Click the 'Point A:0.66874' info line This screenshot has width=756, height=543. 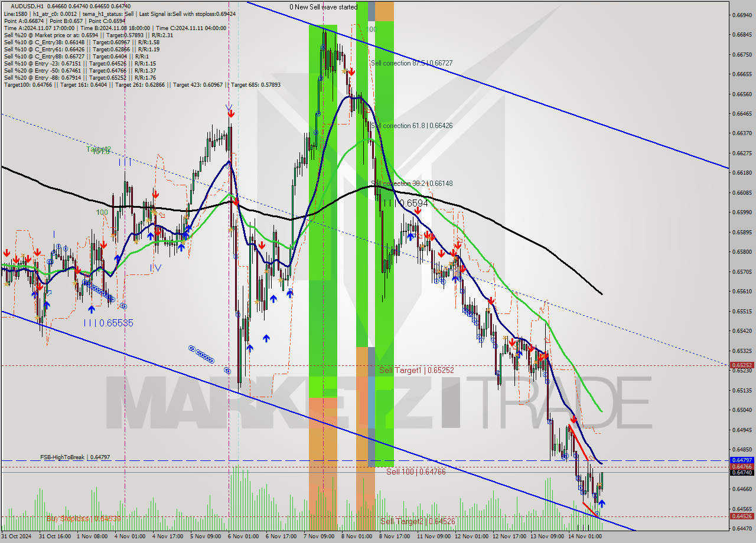[64, 21]
